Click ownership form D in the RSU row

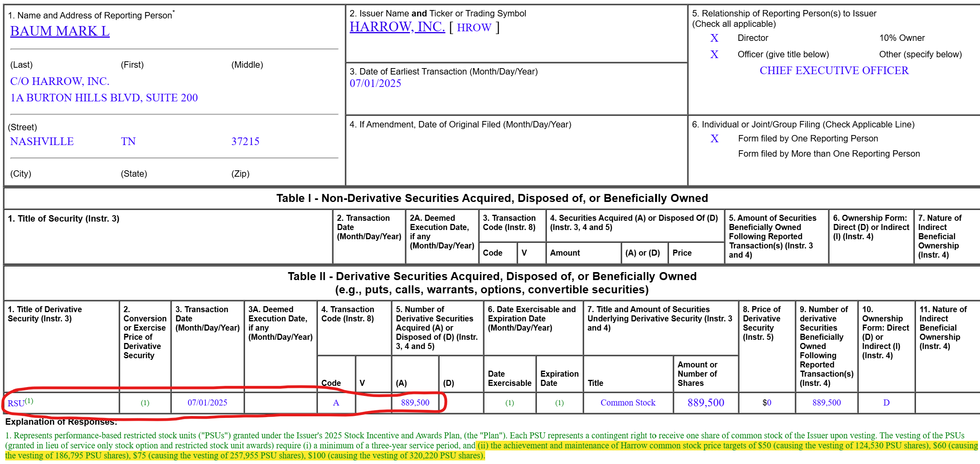pyautogui.click(x=886, y=403)
